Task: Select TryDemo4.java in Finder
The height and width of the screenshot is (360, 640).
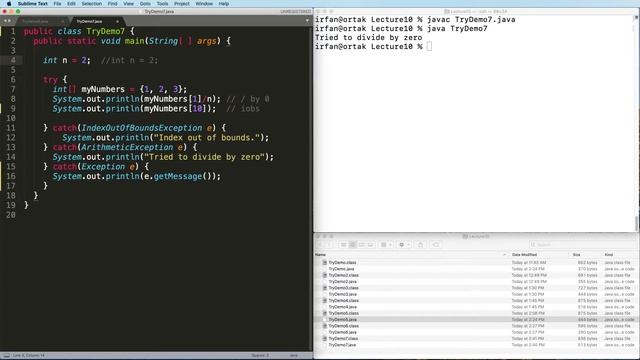Action: click(476, 307)
